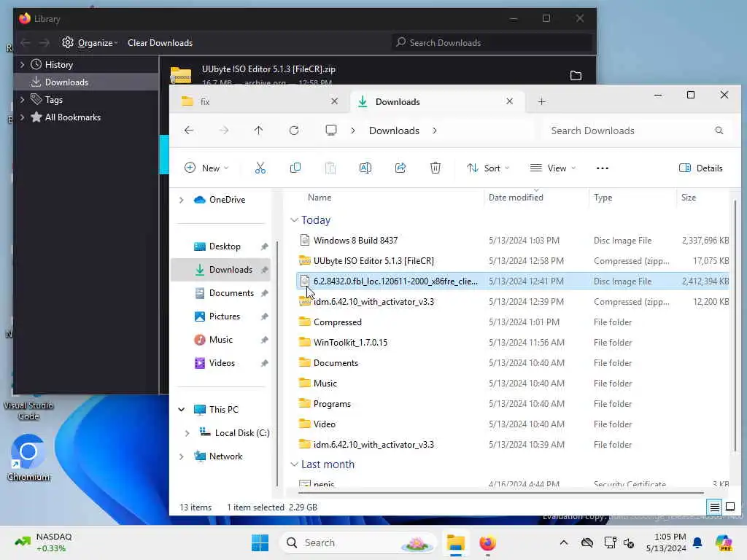This screenshot has width=747, height=560.
Task: Select the WinToolkit_1.7.0.15 folder
Action: (512, 343)
